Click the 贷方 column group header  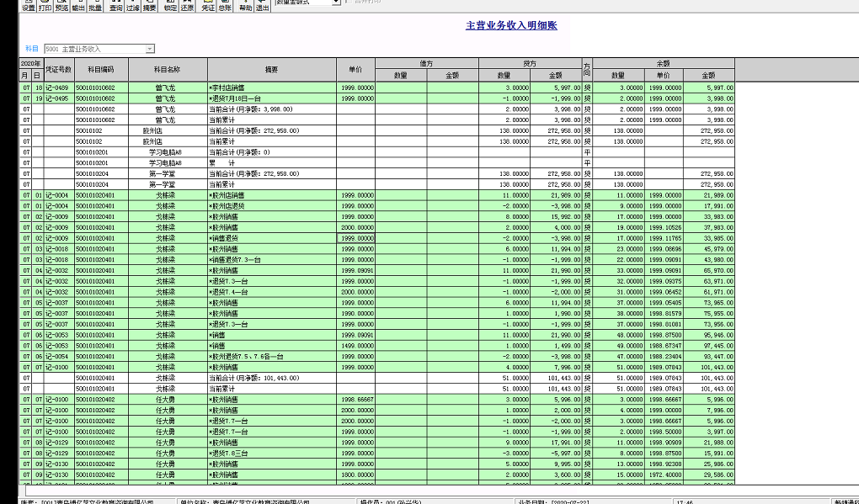click(530, 63)
